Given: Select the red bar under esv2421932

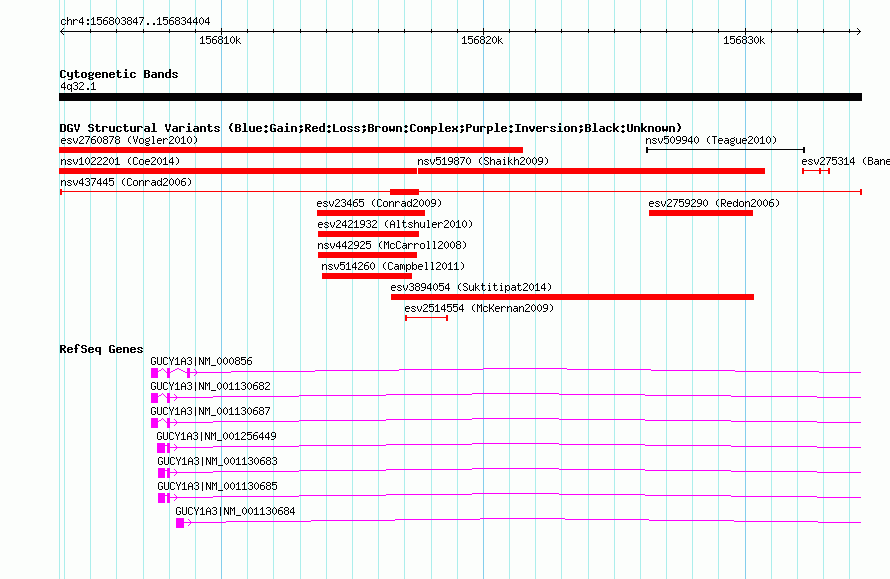Looking at the screenshot, I should pyautogui.click(x=368, y=234).
